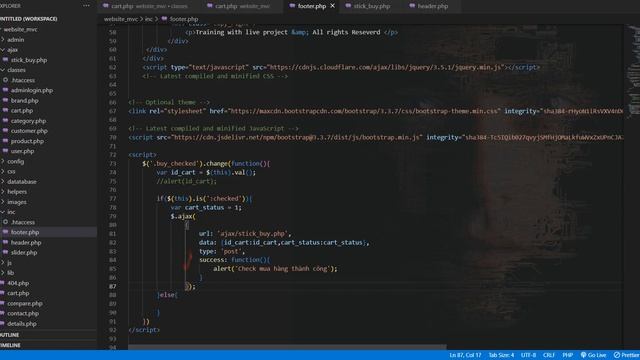
Task: Open contact.php in the explorer tree
Action: click(x=23, y=313)
